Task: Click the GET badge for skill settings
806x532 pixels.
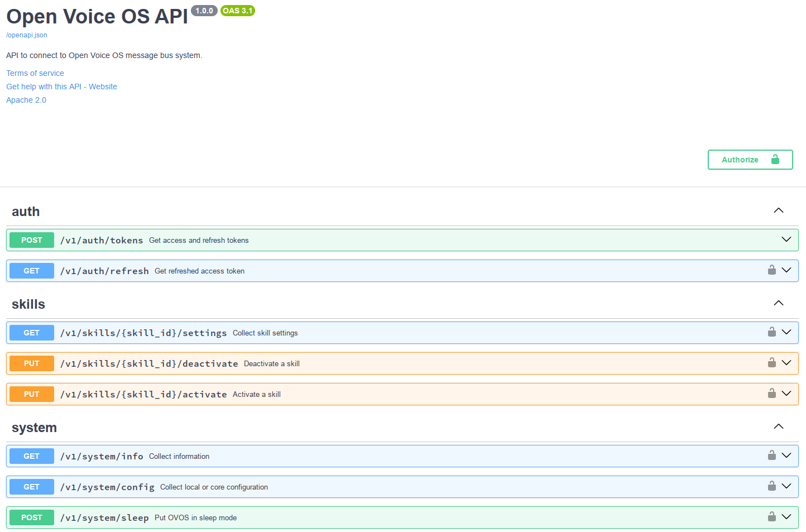Action: point(32,333)
